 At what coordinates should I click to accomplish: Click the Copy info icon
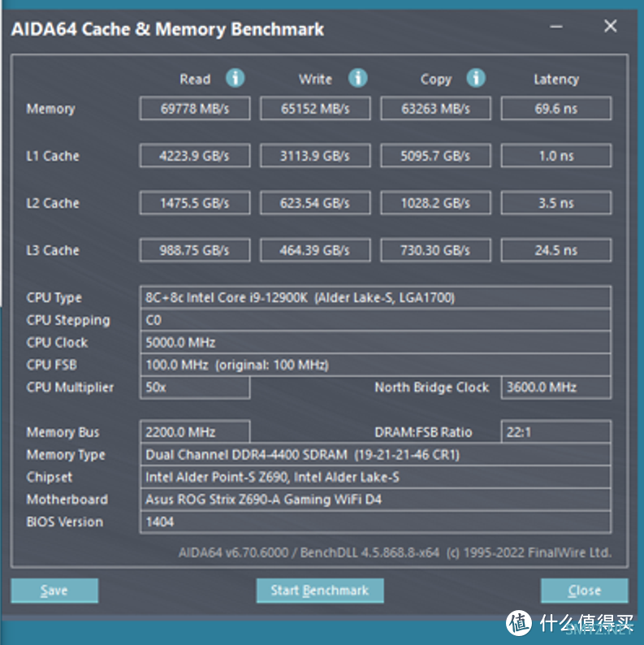[x=476, y=78]
